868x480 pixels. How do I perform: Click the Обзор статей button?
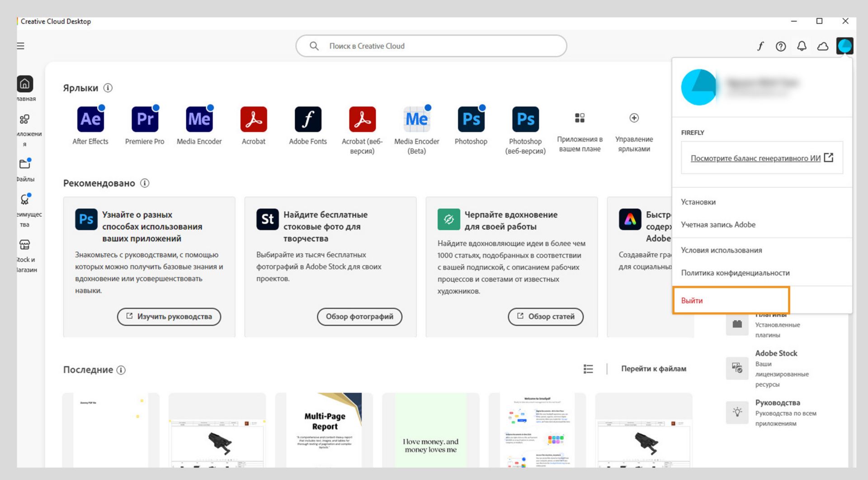click(x=546, y=317)
